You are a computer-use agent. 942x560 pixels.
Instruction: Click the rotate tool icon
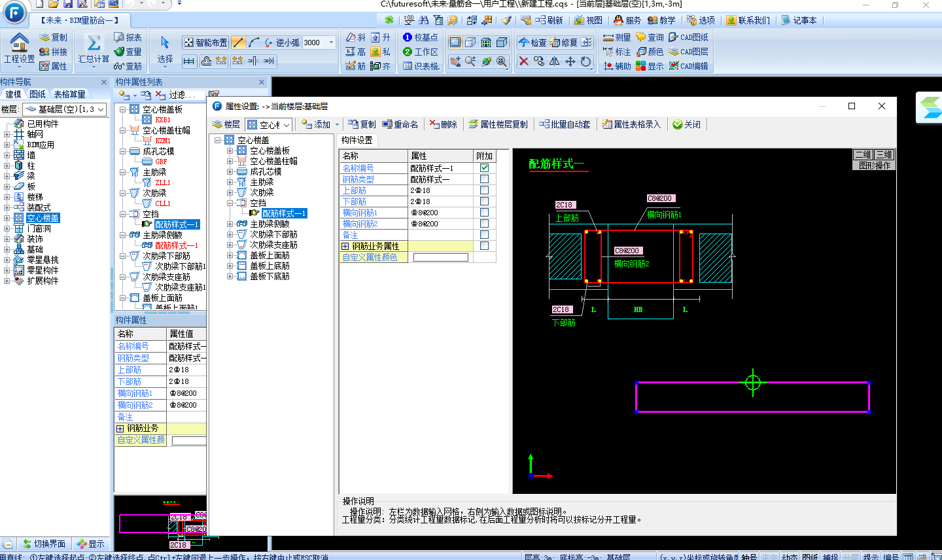586,61
